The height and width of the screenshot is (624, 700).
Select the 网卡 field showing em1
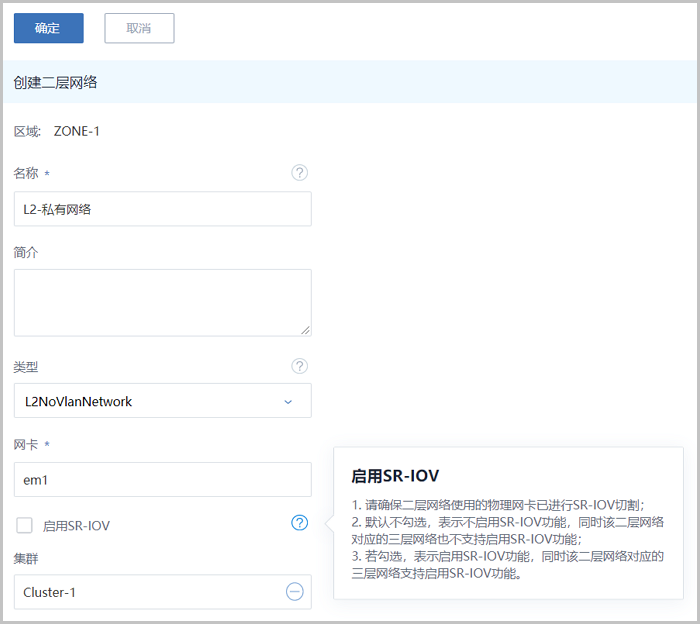[162, 480]
